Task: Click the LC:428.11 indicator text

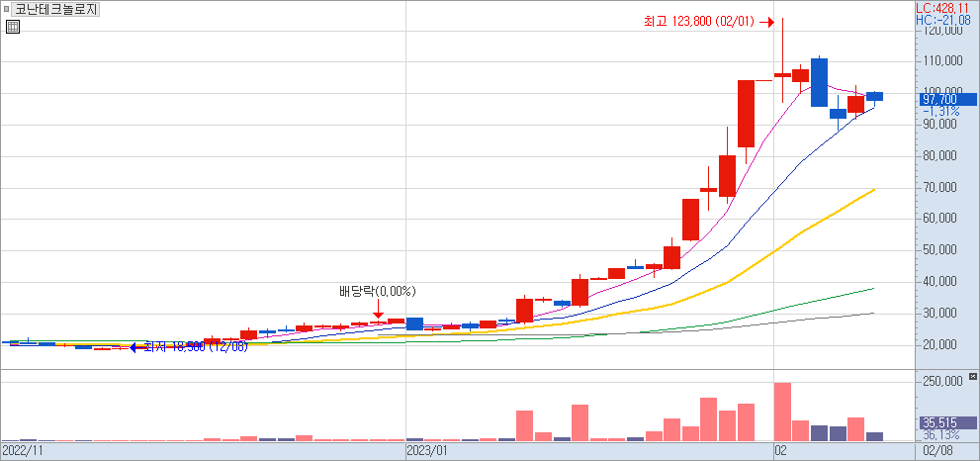Action: [x=946, y=7]
